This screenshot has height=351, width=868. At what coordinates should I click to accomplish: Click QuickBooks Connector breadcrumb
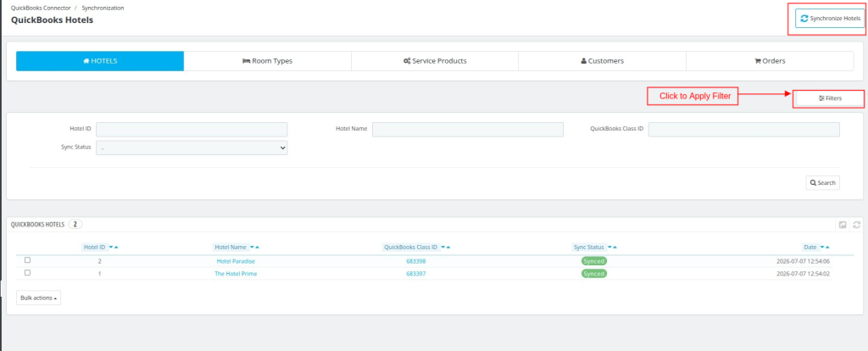(41, 8)
